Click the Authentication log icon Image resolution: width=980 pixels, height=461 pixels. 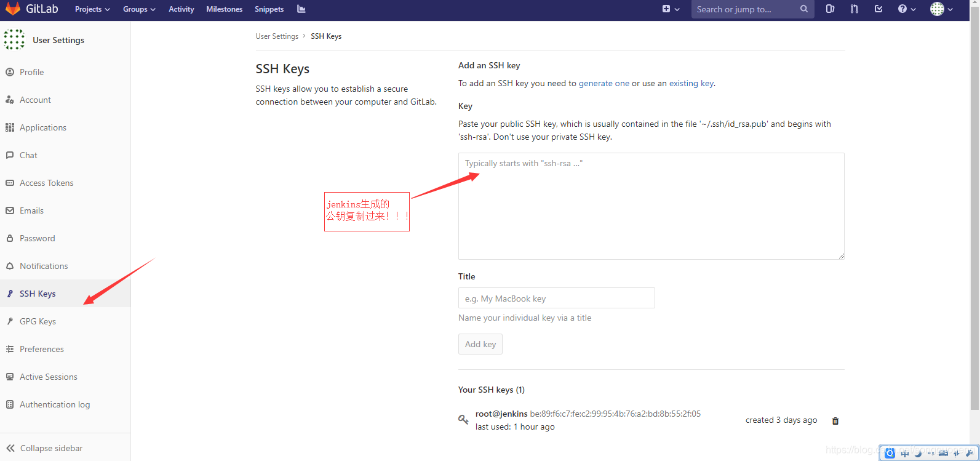click(x=10, y=404)
